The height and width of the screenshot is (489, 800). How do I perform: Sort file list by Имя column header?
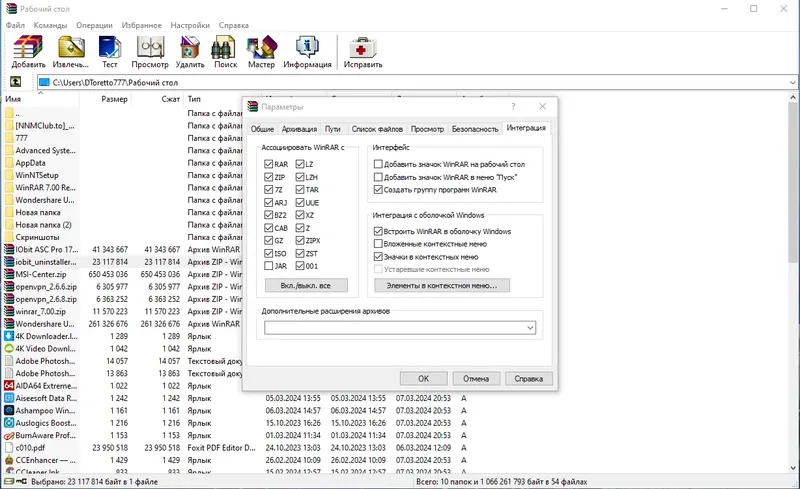click(41, 99)
